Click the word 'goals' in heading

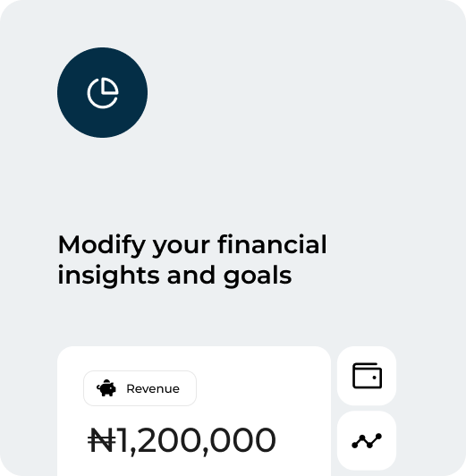[x=258, y=276]
